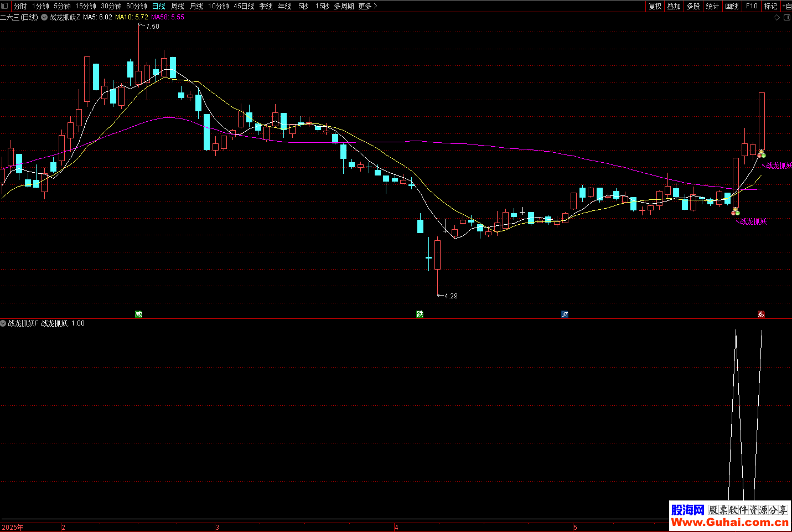Switch to 周线 weekly chart
This screenshot has width=792, height=532.
[x=178, y=6]
